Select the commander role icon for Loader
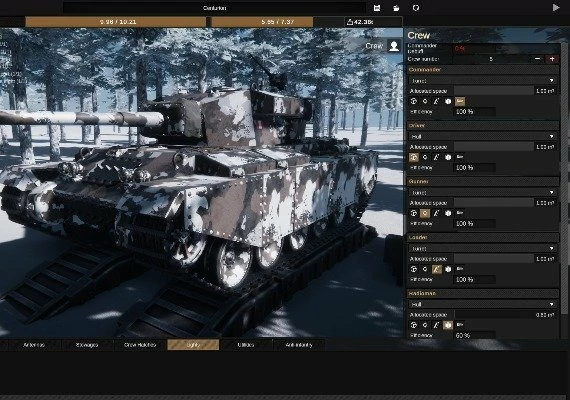This screenshot has height=400, width=570. coord(460,269)
